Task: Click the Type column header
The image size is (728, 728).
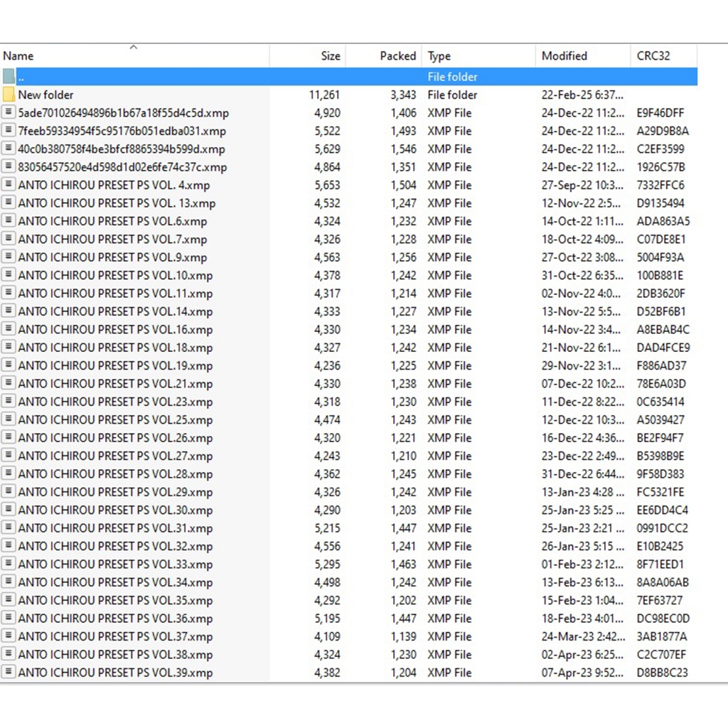Action: point(439,56)
